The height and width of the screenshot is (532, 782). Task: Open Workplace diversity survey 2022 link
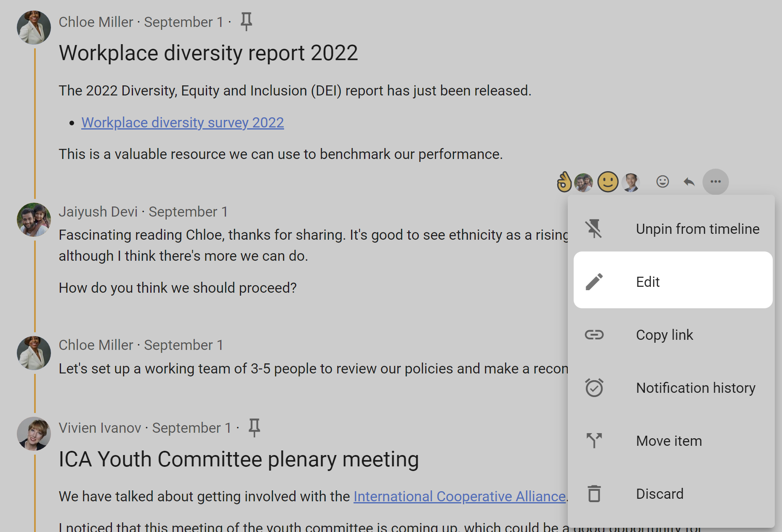pos(182,123)
